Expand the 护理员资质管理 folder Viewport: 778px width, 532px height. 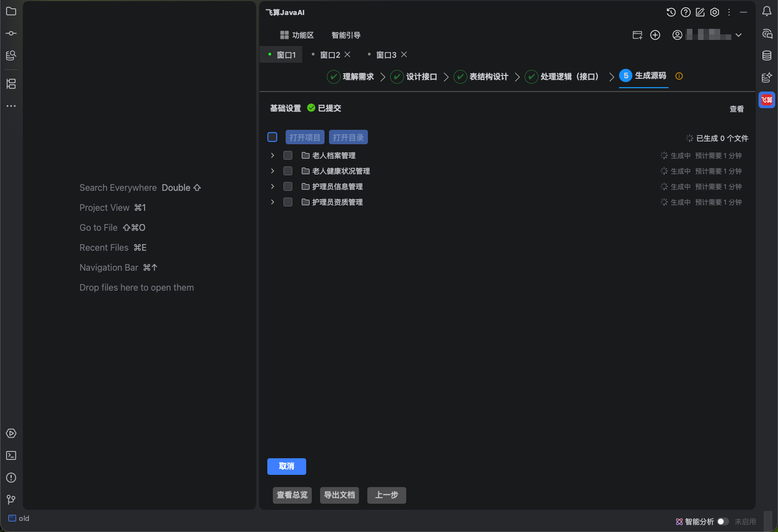pos(272,202)
